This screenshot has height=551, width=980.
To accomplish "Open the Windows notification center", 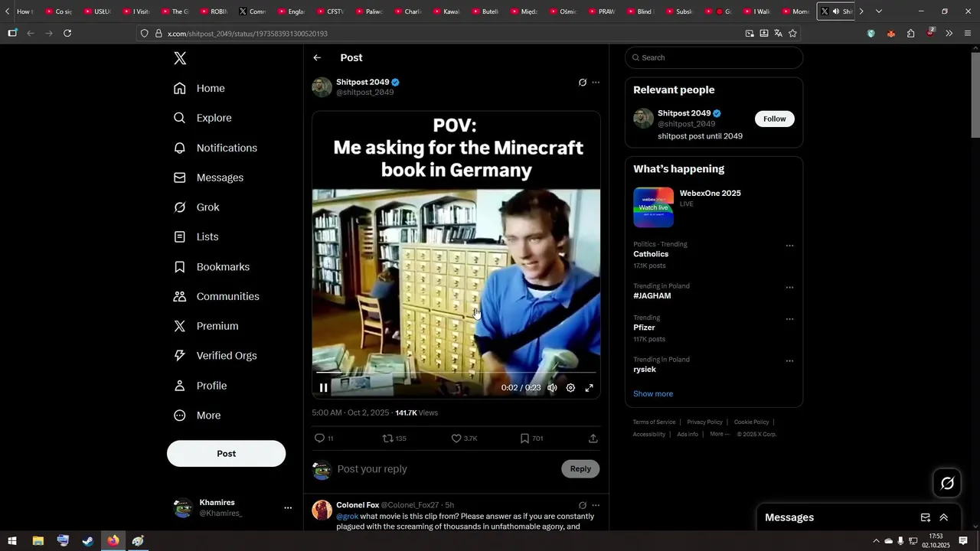I will (x=963, y=541).
